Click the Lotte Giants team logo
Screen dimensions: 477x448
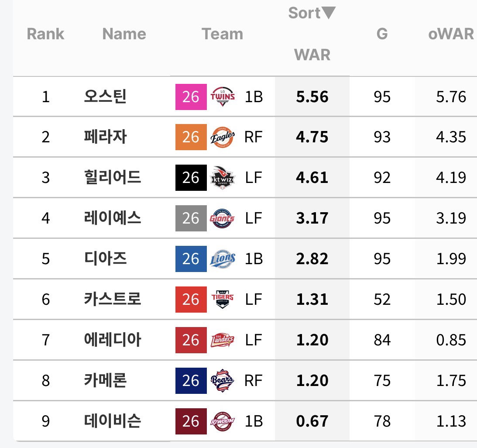[222, 218]
